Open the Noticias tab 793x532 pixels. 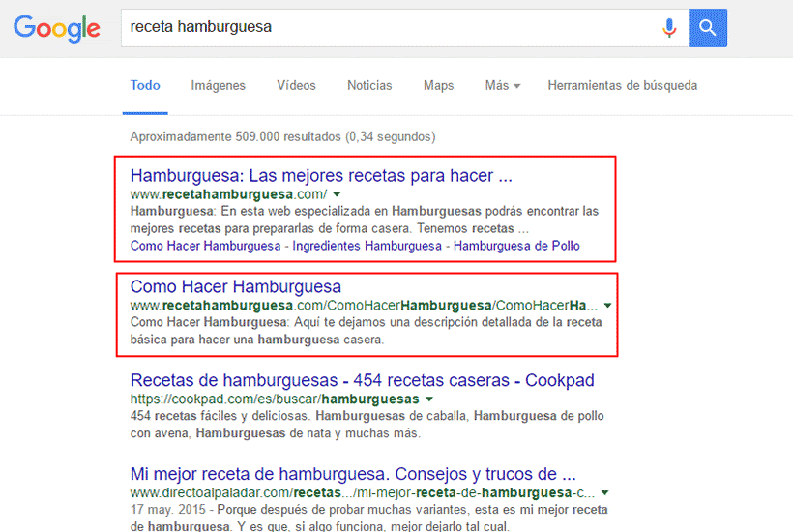pos(369,85)
